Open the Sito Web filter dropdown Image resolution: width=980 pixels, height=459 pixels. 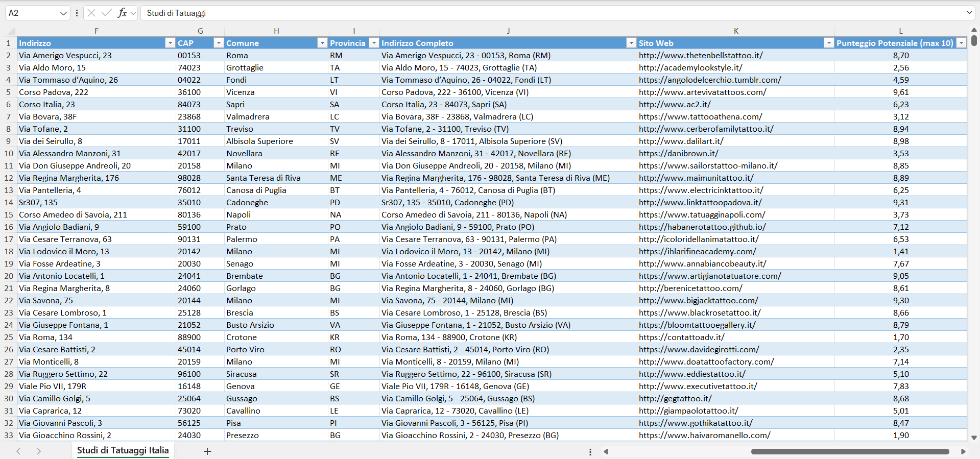(829, 43)
